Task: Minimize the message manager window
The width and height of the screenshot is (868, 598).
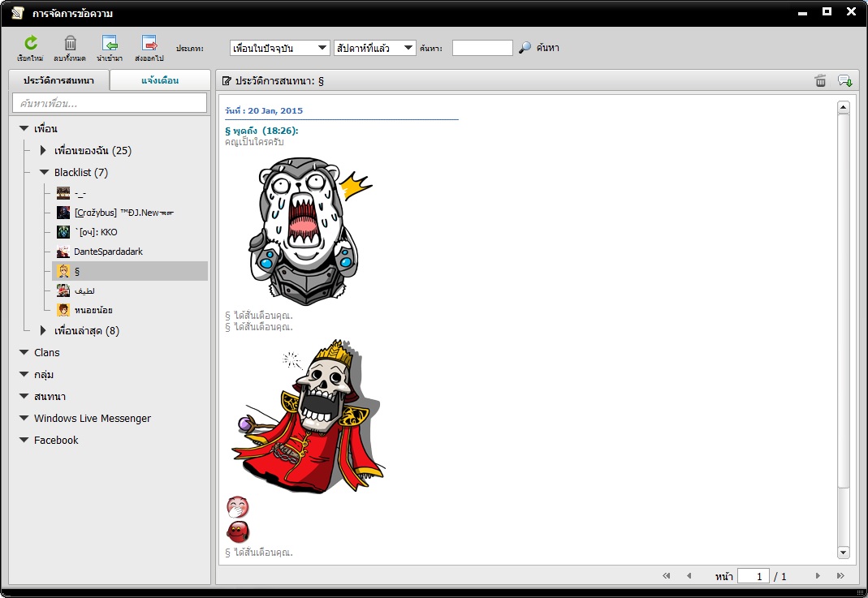Action: point(803,12)
